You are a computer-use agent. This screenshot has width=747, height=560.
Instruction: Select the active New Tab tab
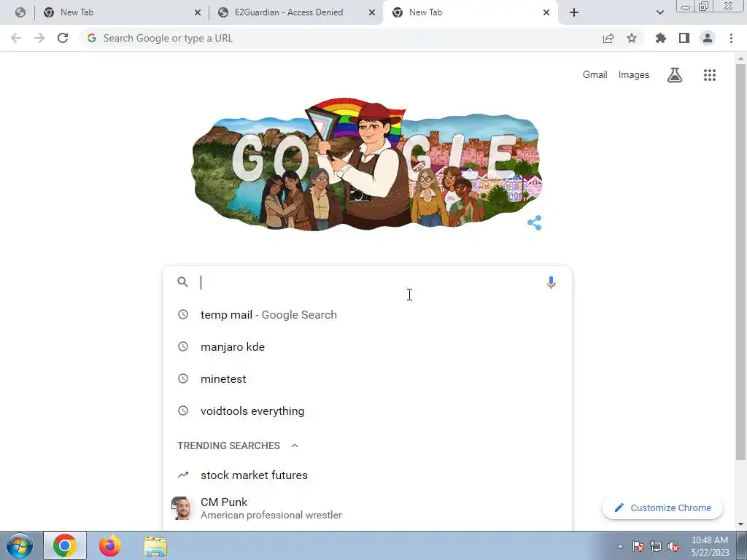point(469,12)
